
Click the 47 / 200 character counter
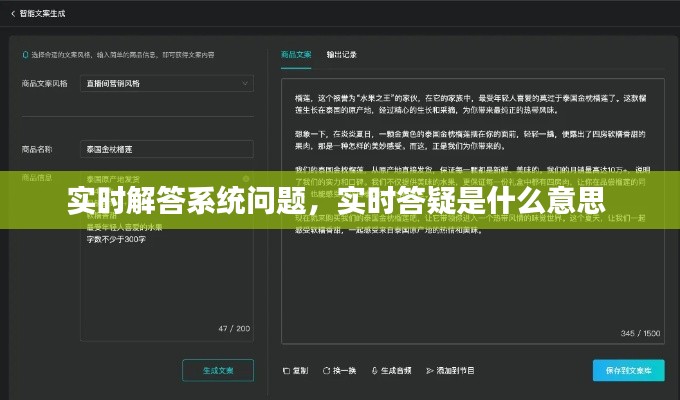click(234, 327)
